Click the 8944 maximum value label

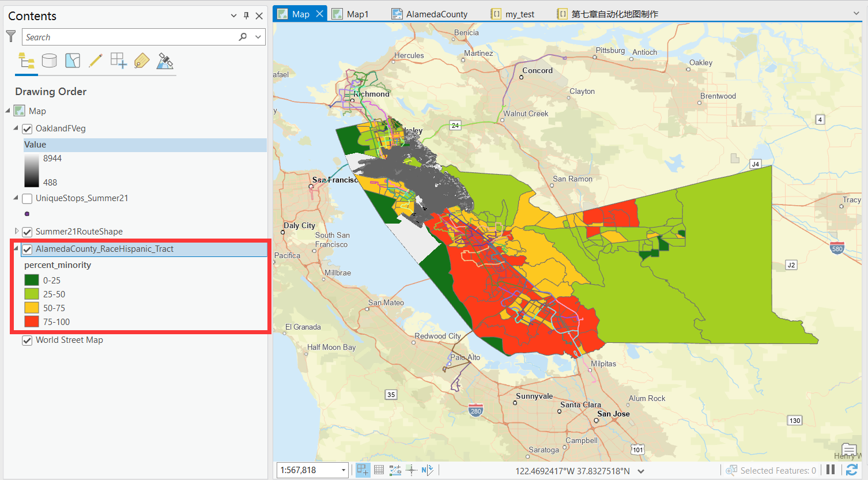point(52,158)
